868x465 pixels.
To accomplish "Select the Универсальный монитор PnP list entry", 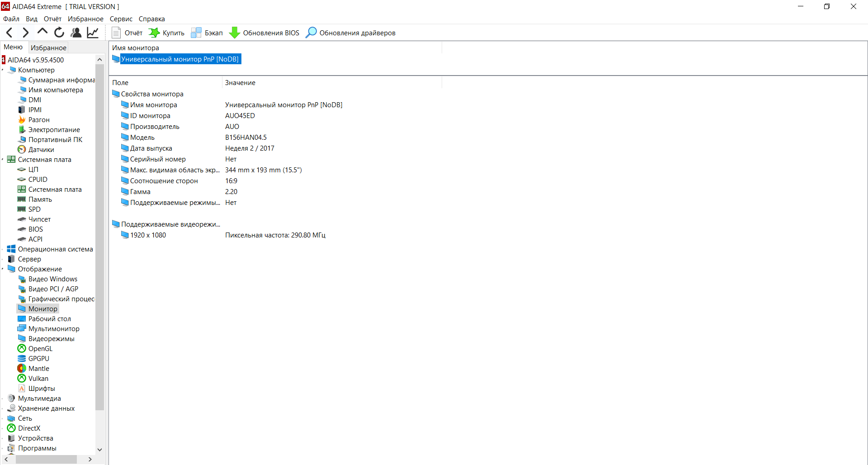I will pyautogui.click(x=179, y=59).
